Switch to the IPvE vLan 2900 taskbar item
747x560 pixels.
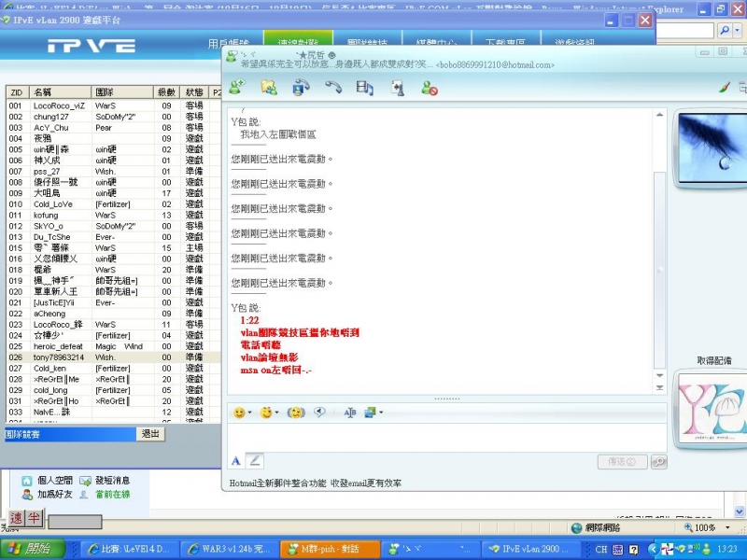pyautogui.click(x=530, y=549)
